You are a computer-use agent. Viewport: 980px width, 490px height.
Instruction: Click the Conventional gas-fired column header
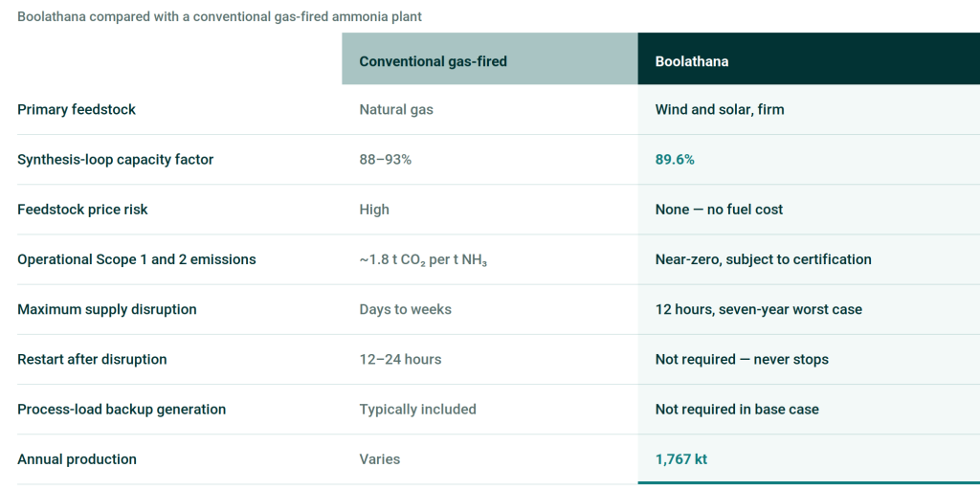pyautogui.click(x=489, y=58)
